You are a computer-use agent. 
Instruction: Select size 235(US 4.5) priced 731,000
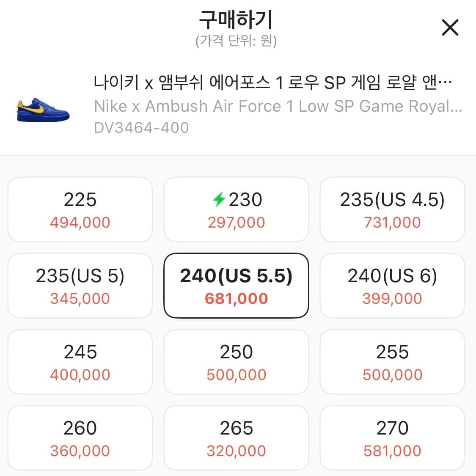[392, 209]
